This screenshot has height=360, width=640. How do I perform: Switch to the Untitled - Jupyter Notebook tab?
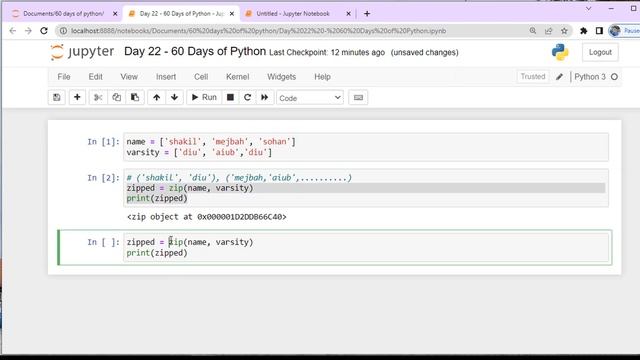(293, 14)
